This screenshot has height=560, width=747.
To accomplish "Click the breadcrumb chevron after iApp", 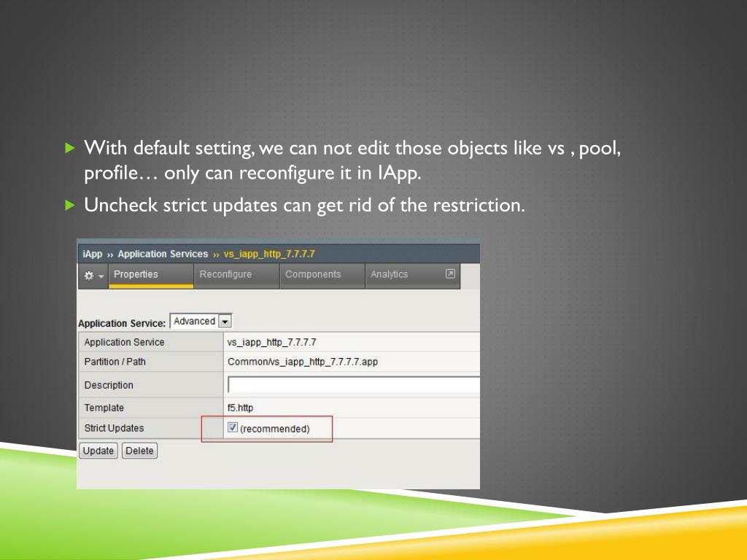I will coord(110,254).
